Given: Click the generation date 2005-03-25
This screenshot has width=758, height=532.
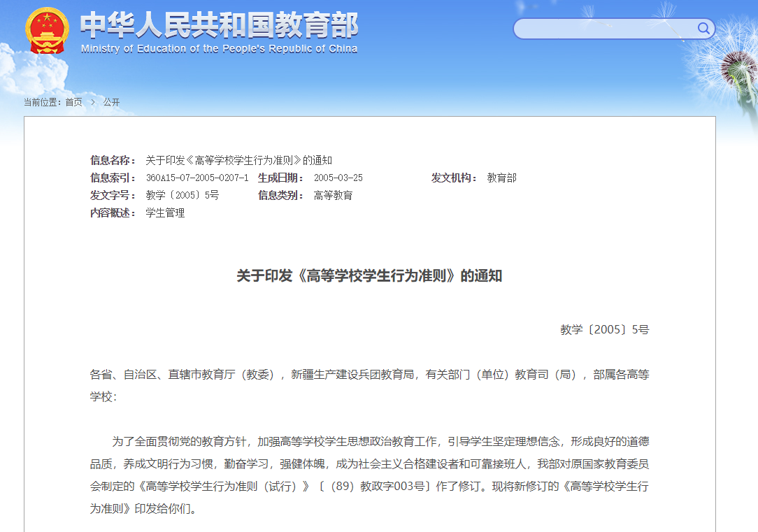Looking at the screenshot, I should tap(338, 178).
